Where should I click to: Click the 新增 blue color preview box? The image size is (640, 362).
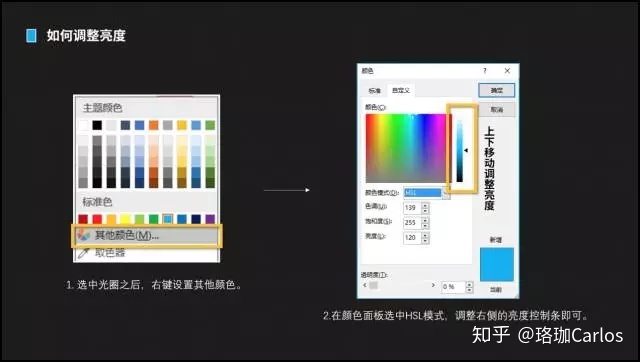point(496,264)
